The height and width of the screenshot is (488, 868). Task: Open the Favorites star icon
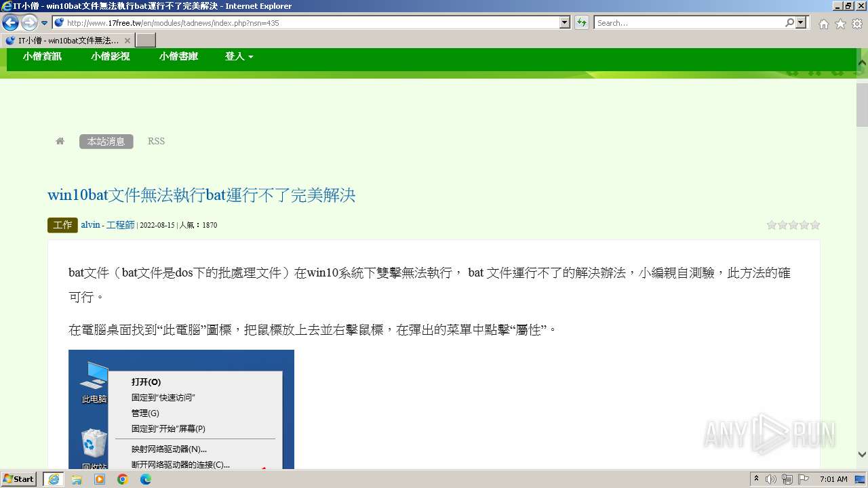click(840, 24)
